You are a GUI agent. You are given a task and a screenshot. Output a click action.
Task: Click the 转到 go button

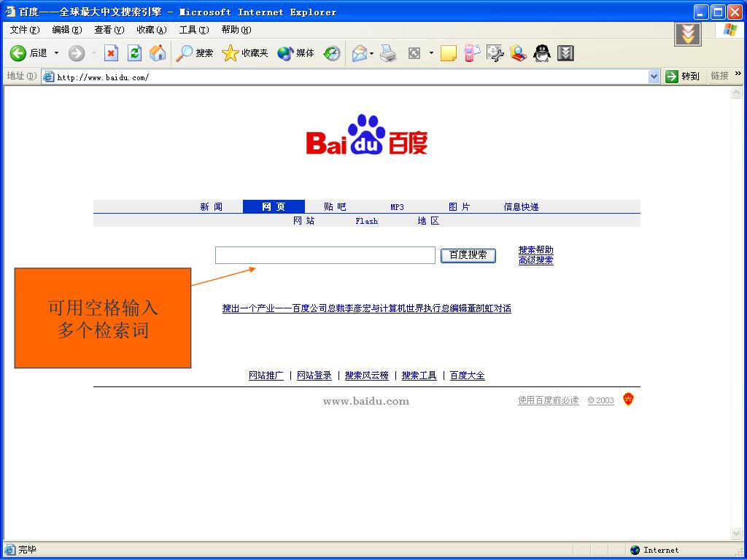pos(683,76)
